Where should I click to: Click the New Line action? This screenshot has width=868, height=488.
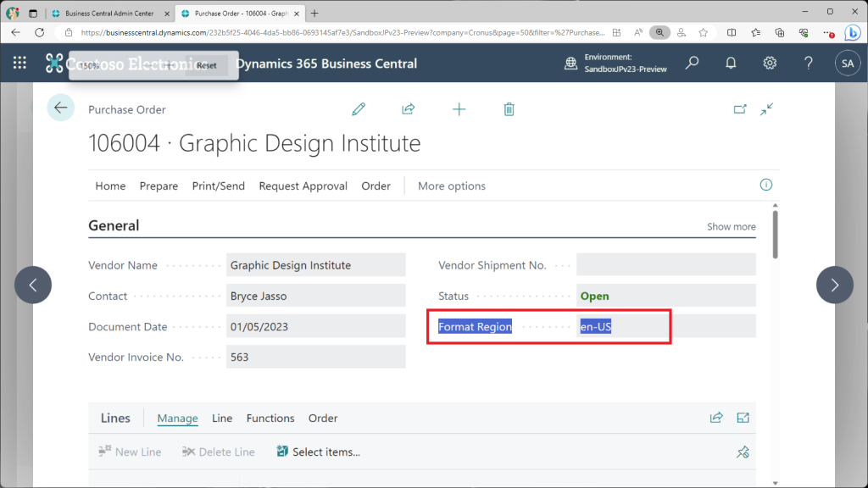130,452
